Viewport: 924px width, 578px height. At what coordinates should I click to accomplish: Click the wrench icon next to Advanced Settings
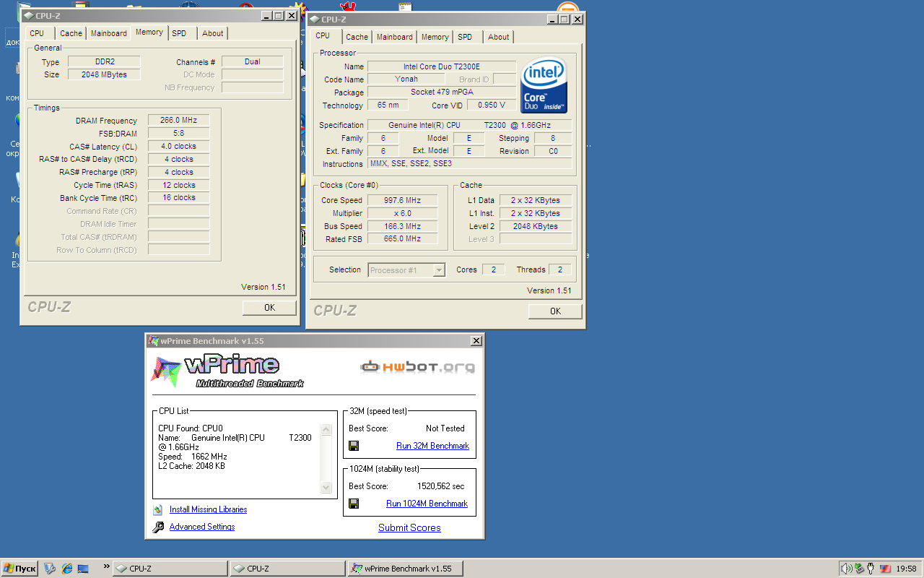pos(158,527)
